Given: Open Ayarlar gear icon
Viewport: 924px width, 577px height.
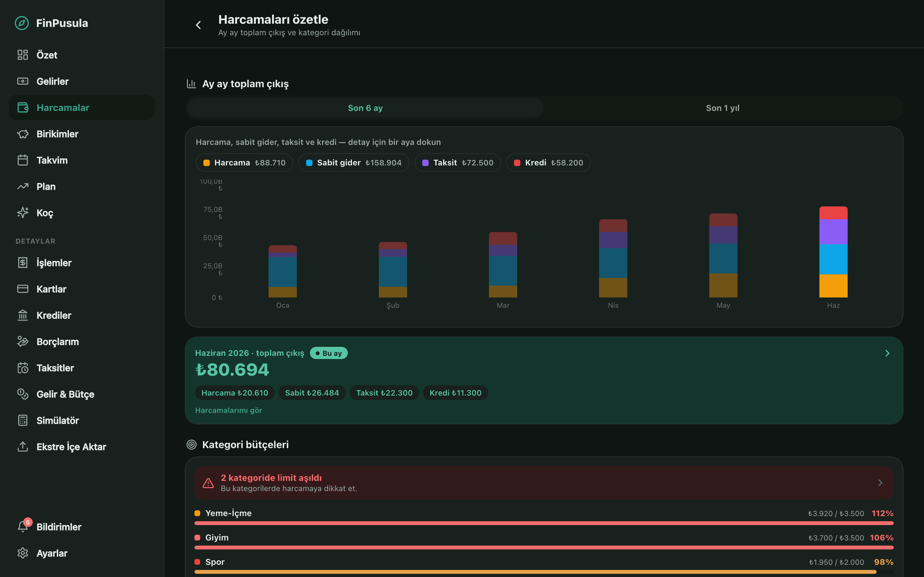Looking at the screenshot, I should point(23,553).
